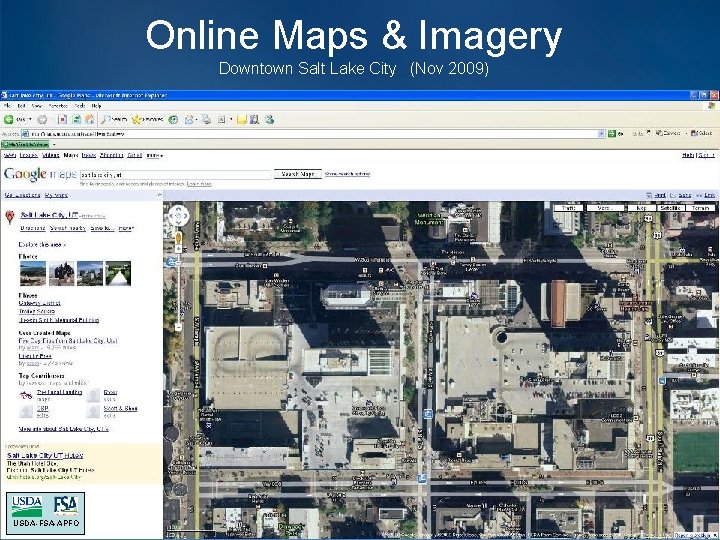Click the browser address bar
The image size is (720, 540).
tap(314, 134)
